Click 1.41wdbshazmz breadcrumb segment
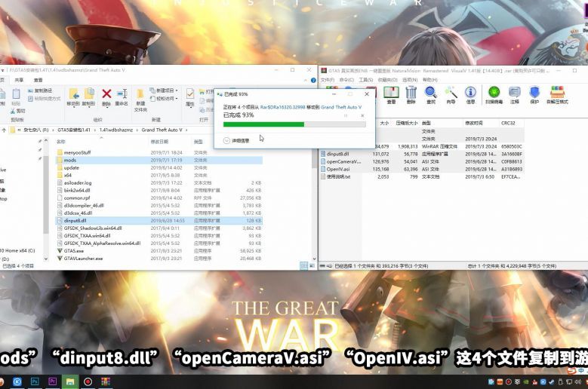This screenshot has width=588, height=389. (x=116, y=130)
